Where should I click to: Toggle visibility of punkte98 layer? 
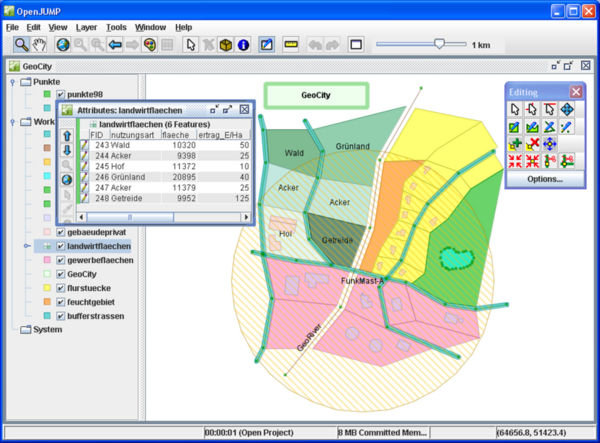(60, 94)
